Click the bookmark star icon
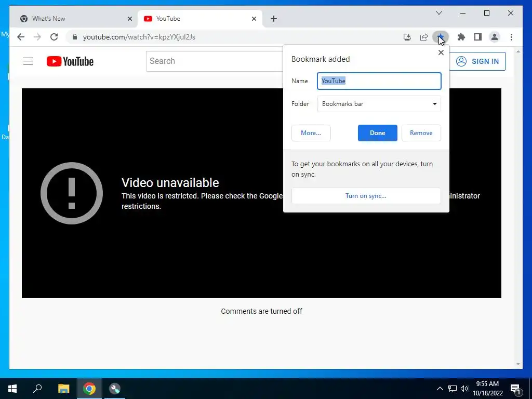 pos(441,37)
